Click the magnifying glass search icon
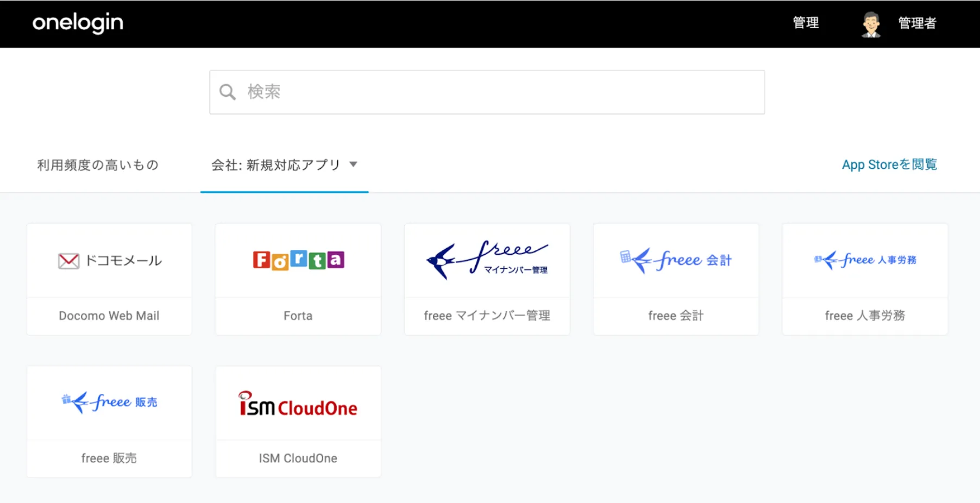 pos(228,91)
